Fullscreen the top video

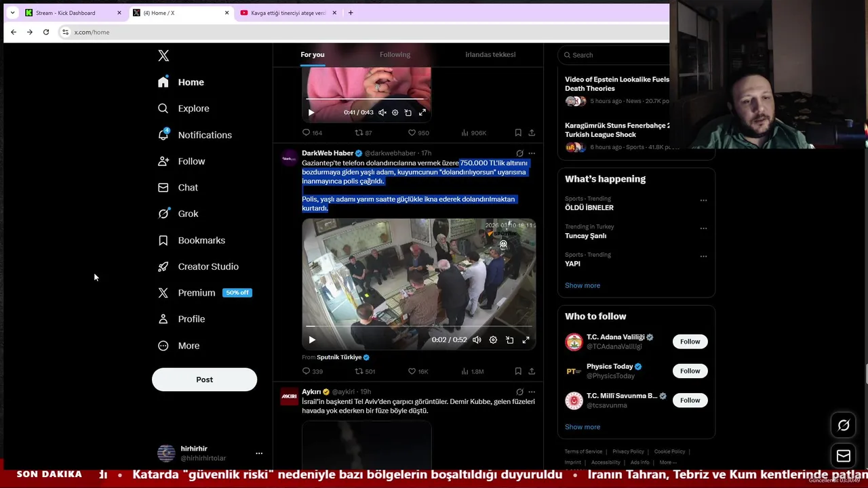[422, 113]
